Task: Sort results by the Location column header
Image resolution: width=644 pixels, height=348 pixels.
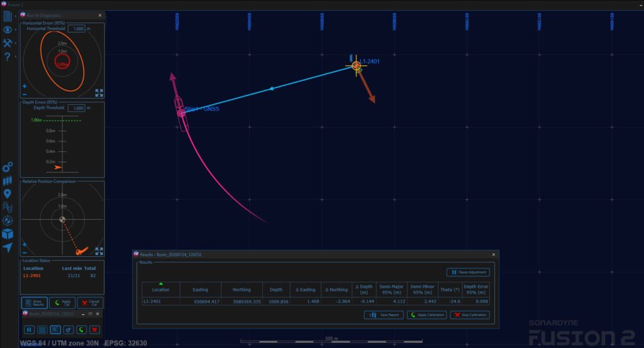Action: [160, 290]
